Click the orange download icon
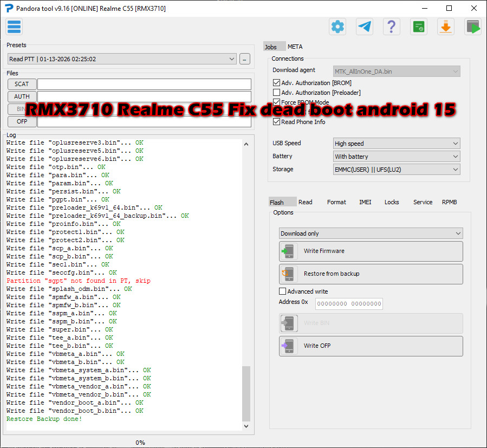The height and width of the screenshot is (448, 487). pyautogui.click(x=446, y=27)
